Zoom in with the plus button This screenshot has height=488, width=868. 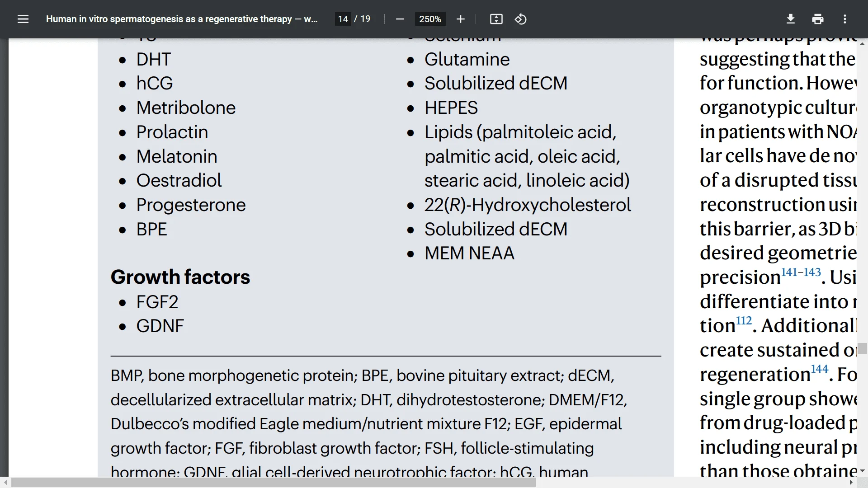(460, 19)
